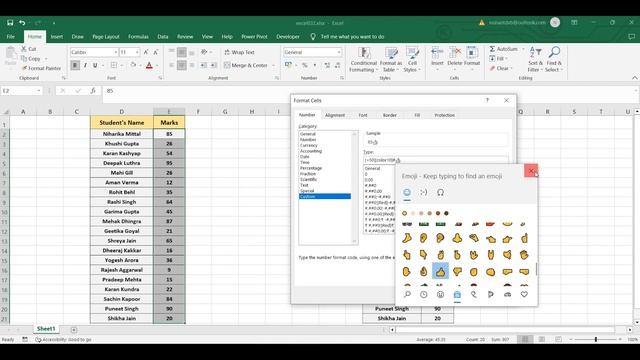640x360 pixels.
Task: Switch to Developer ribbon tab
Action: [x=288, y=37]
